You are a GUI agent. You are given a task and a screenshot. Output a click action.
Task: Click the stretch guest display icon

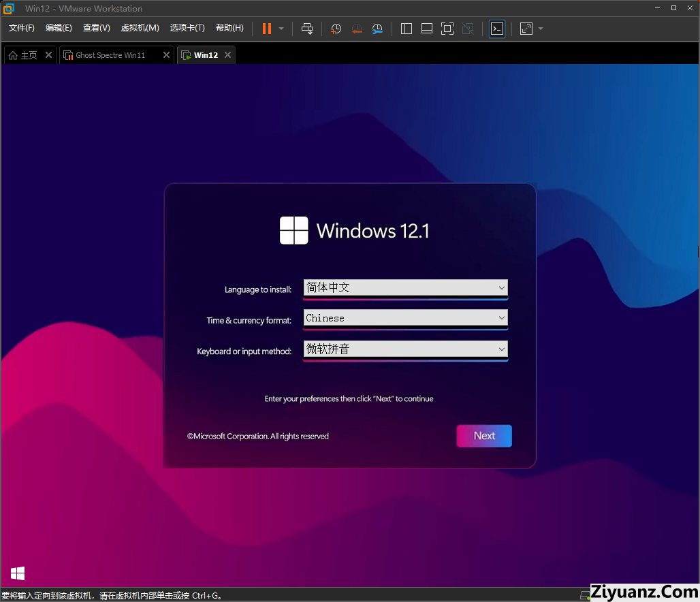[526, 29]
